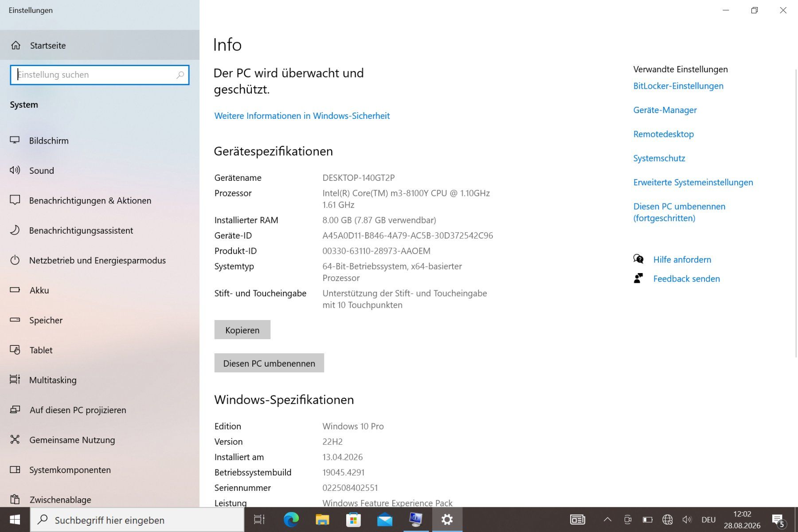Click Diesen PC umbenennen button
Image resolution: width=798 pixels, height=532 pixels.
pos(269,363)
